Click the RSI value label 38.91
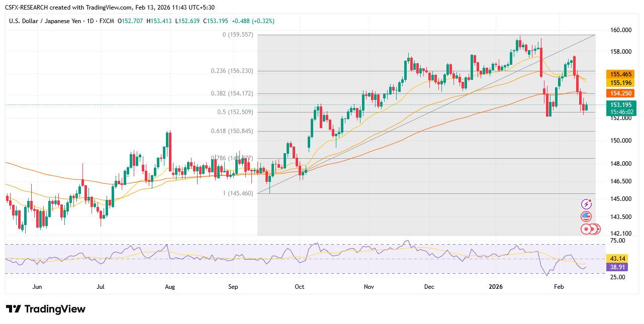The height and width of the screenshot is (324, 644). point(616,267)
